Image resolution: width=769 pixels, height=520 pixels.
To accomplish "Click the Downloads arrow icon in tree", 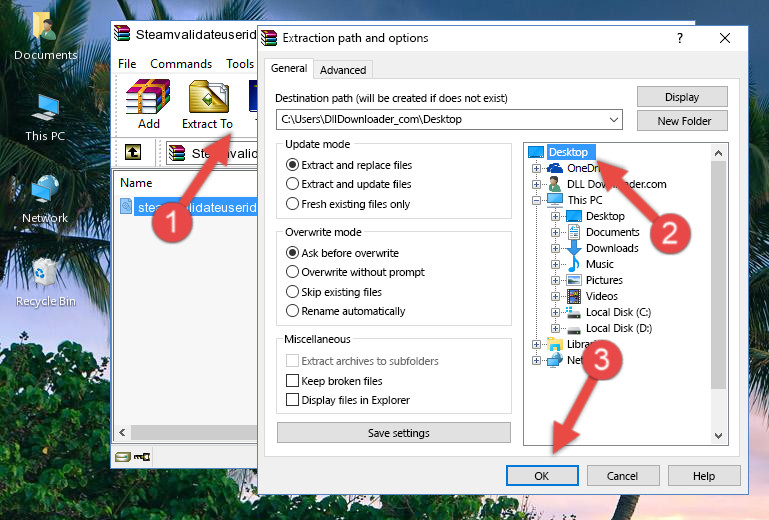I will click(573, 248).
